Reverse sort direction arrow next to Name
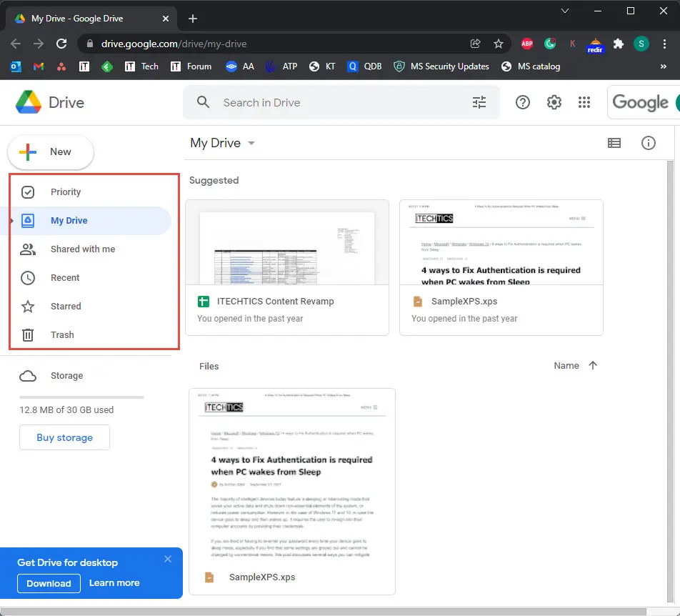This screenshot has height=616, width=680. point(593,365)
